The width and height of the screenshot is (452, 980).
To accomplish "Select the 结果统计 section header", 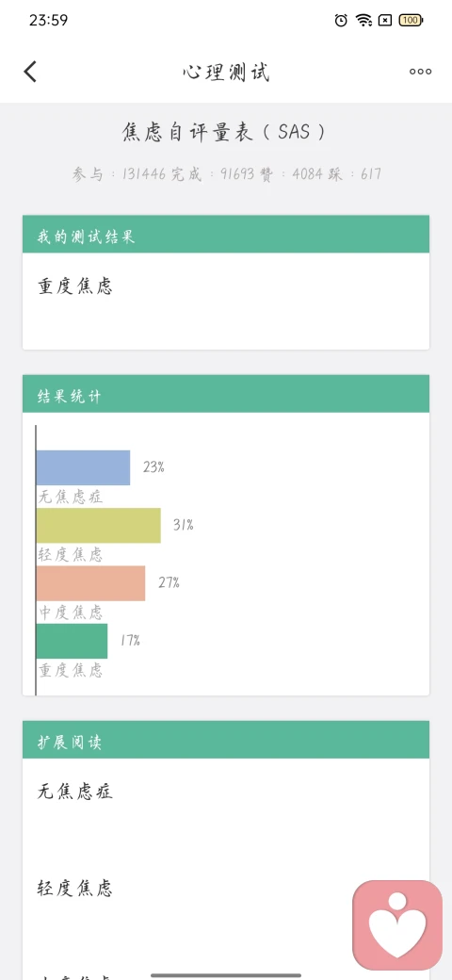I will click(x=226, y=394).
